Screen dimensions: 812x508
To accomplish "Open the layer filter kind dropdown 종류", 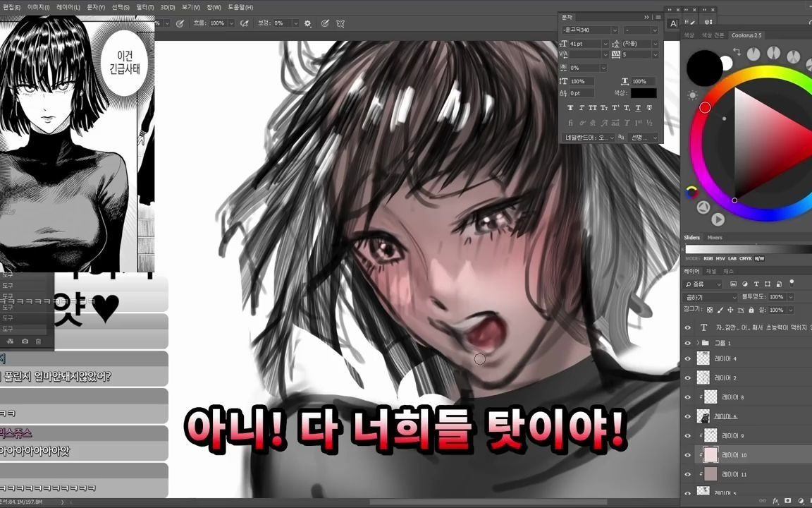I will pyautogui.click(x=703, y=284).
